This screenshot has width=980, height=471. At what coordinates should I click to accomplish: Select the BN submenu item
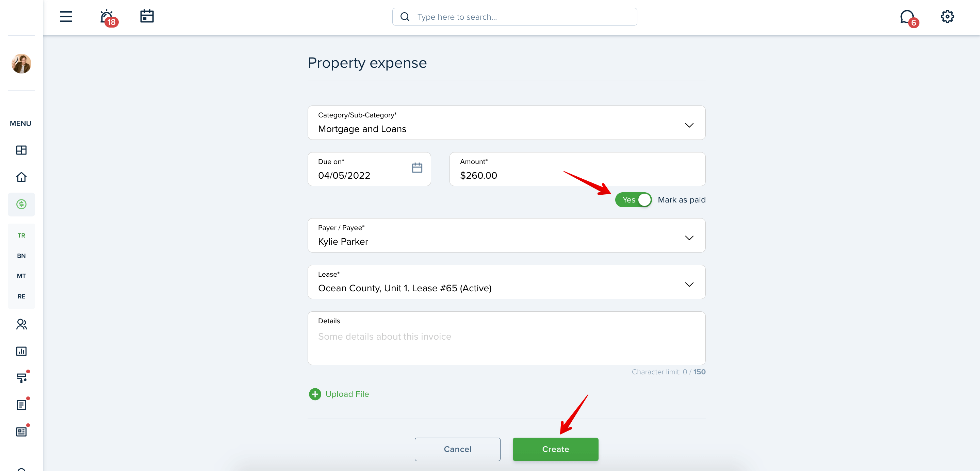21,256
